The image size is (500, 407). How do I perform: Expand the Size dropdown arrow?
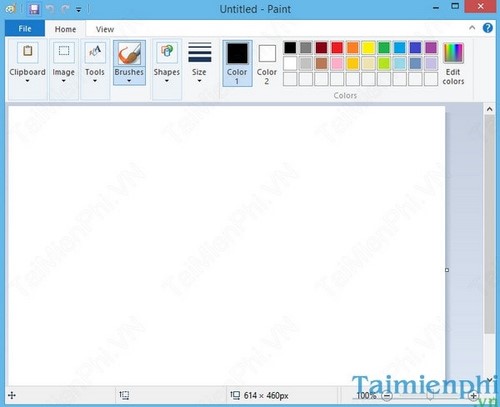[199, 81]
